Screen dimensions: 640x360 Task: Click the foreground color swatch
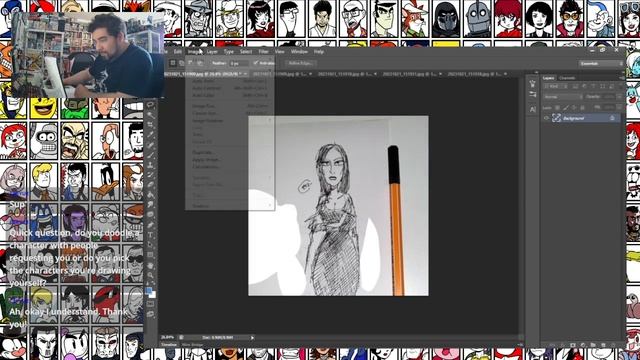pyautogui.click(x=149, y=291)
